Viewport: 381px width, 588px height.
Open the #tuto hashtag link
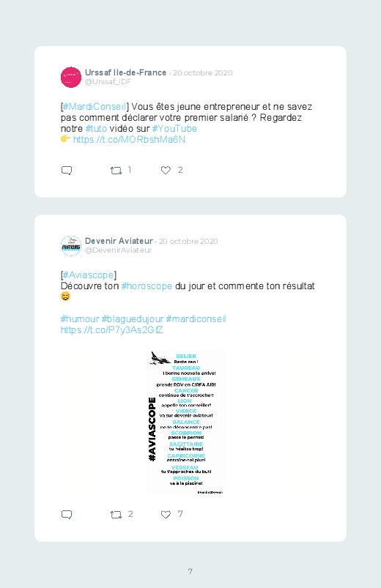point(96,129)
